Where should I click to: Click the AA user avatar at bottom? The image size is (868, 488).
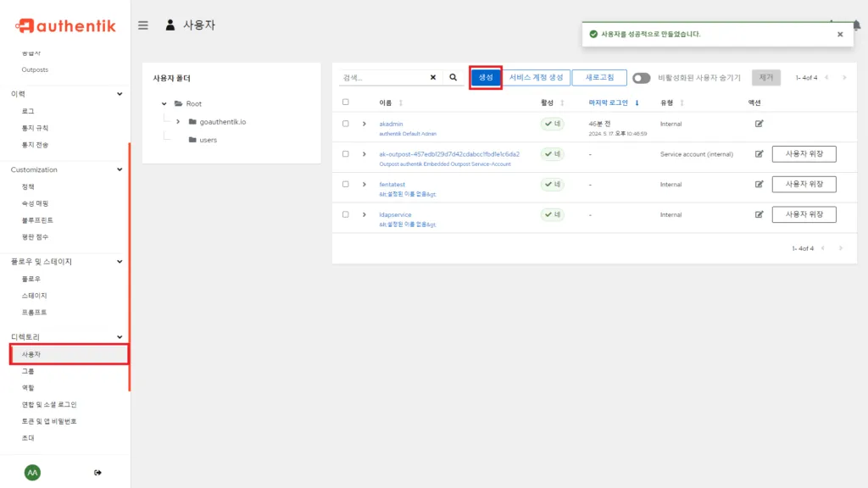(31, 471)
